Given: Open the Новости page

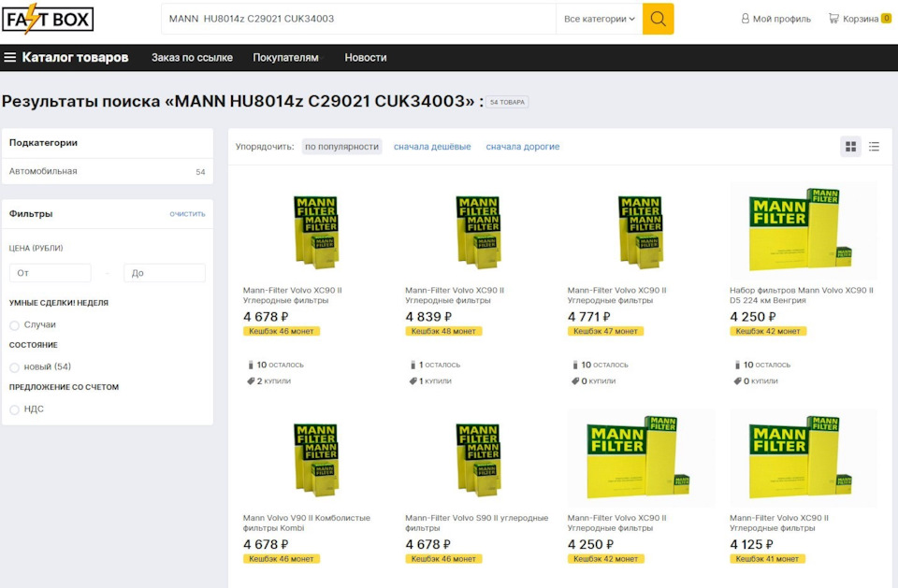Looking at the screenshot, I should click(366, 58).
